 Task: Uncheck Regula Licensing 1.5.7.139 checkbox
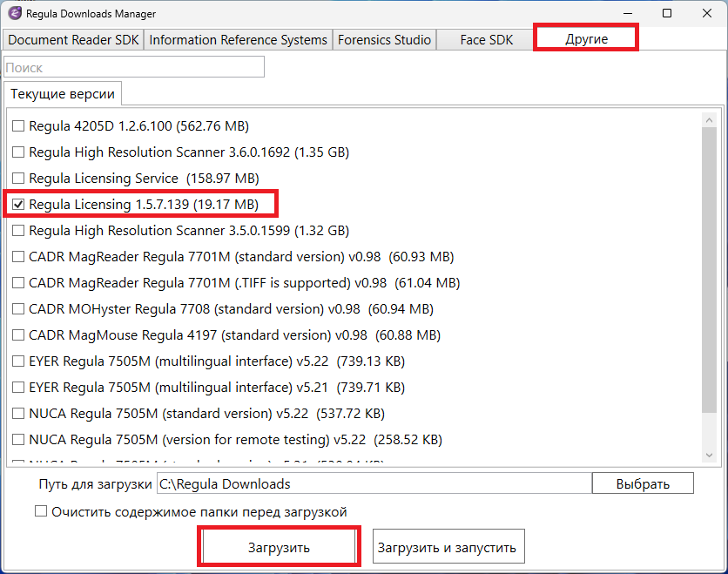18,205
